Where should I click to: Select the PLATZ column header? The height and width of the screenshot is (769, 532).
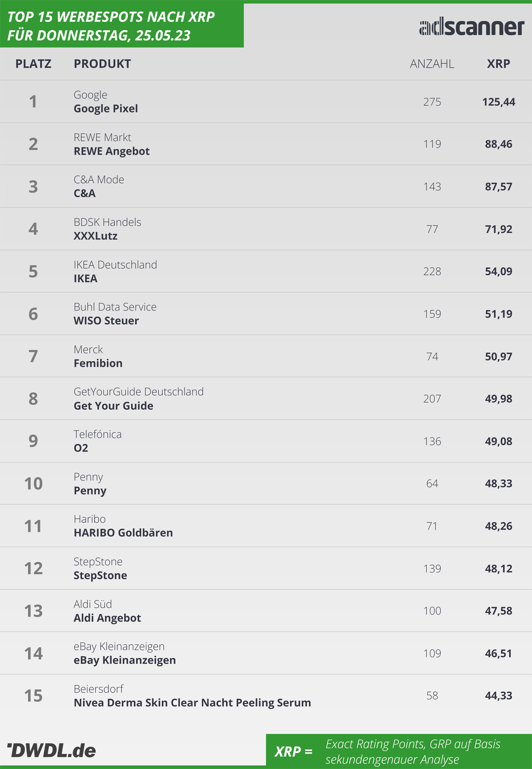(x=33, y=64)
